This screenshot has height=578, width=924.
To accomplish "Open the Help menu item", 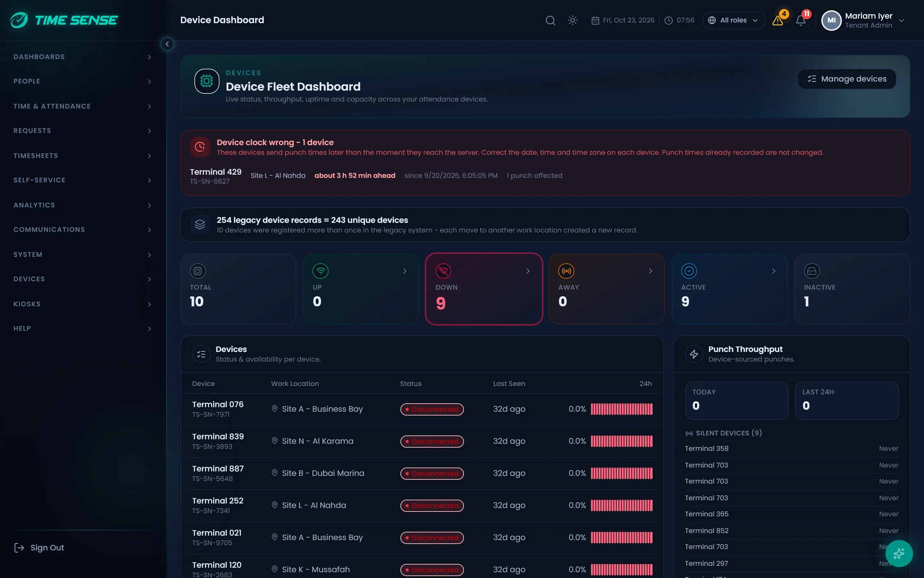I will (x=83, y=329).
